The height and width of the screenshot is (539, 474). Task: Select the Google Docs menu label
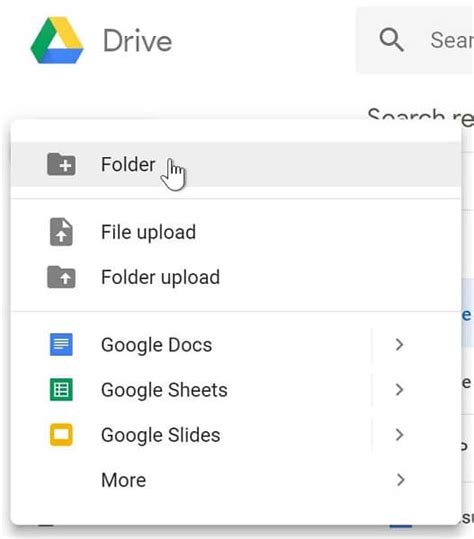point(156,345)
